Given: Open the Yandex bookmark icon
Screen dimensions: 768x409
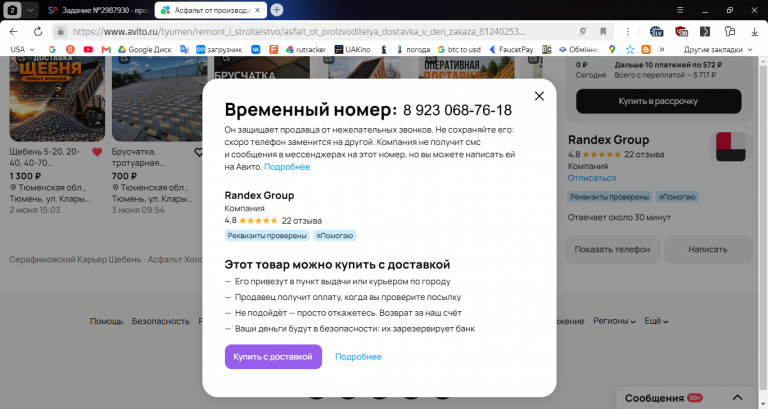Looking at the screenshot, I should (70, 49).
